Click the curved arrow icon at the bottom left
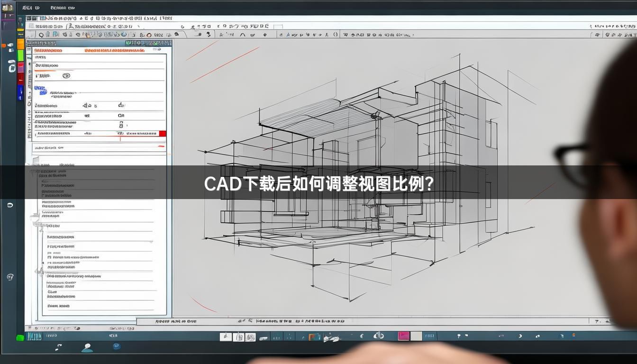The width and height of the screenshot is (637, 364). (x=59, y=347)
